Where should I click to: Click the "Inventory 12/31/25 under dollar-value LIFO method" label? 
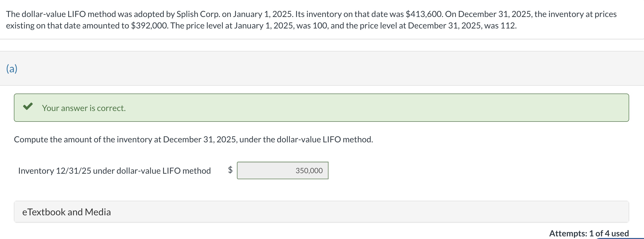tap(115, 171)
